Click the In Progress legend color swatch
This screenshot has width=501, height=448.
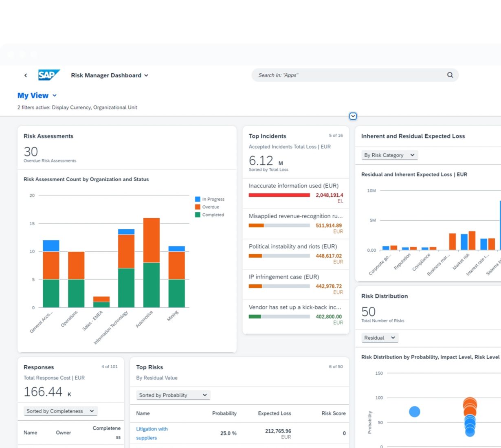click(198, 199)
